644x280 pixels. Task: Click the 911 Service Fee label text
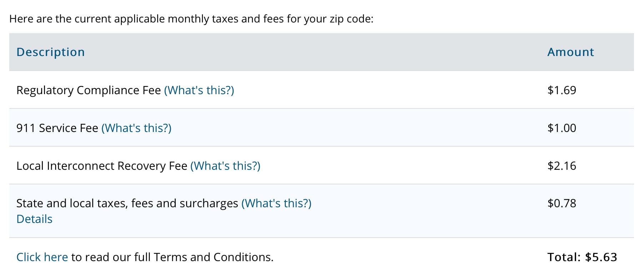point(57,128)
